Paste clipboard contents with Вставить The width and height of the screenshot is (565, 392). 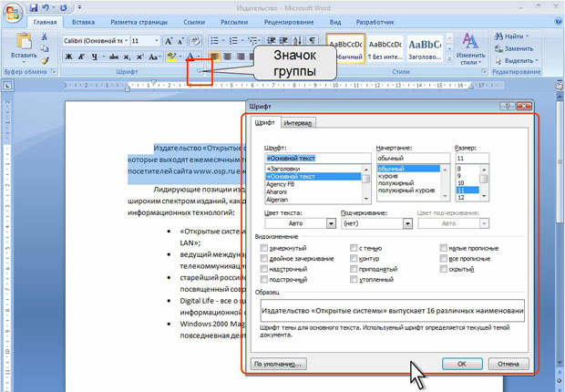point(24,47)
